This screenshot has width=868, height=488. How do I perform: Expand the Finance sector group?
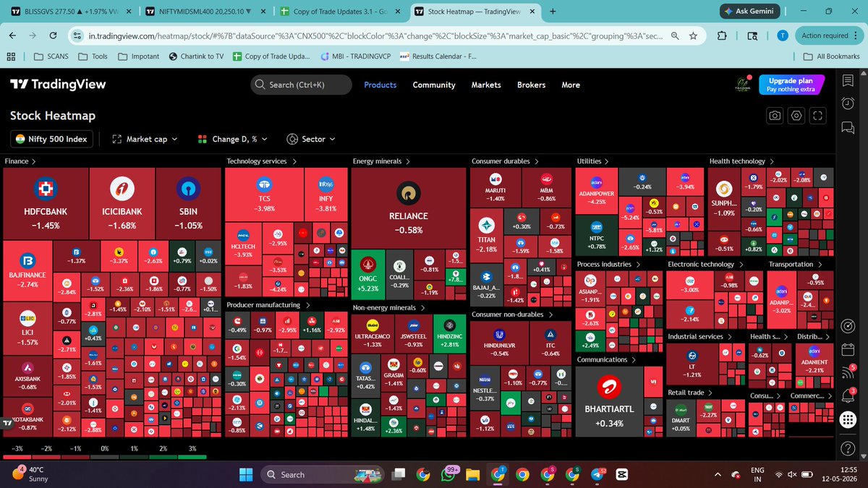point(20,161)
